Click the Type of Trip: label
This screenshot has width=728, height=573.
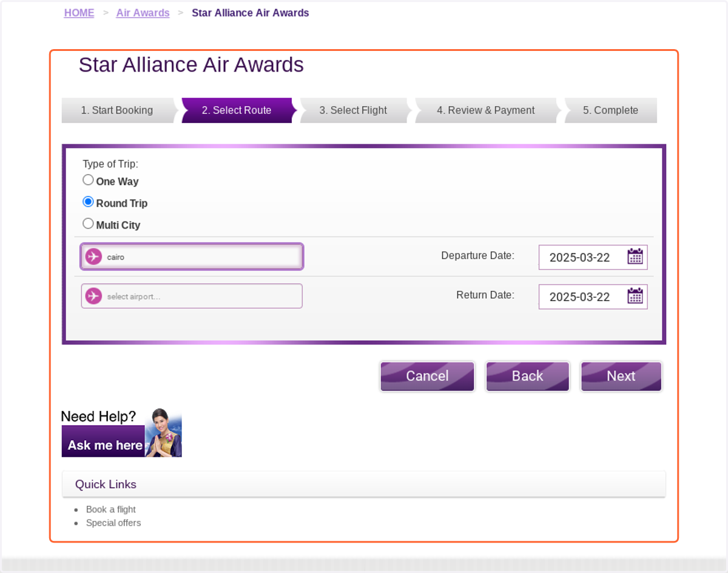(x=110, y=164)
